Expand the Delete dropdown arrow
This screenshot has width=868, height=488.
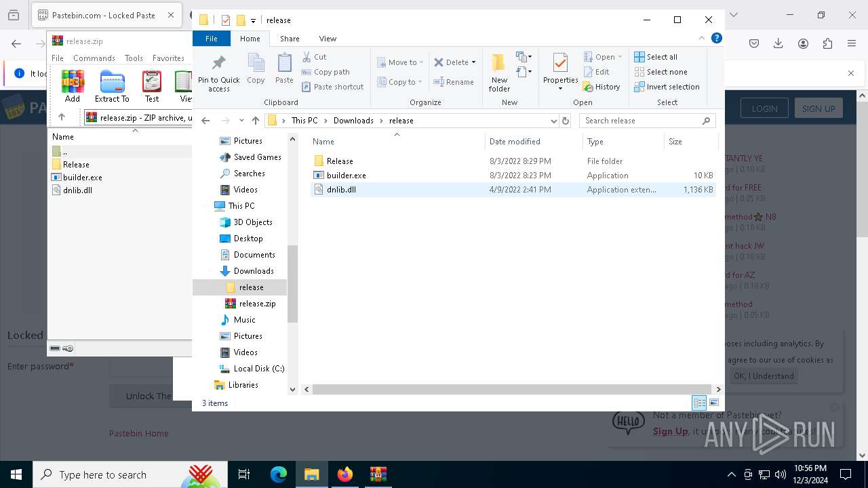coord(473,62)
